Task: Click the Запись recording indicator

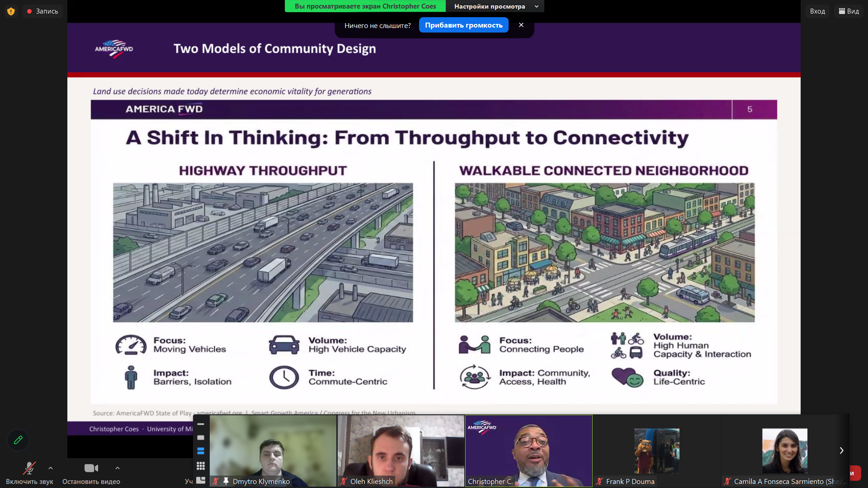Action: coord(42,11)
